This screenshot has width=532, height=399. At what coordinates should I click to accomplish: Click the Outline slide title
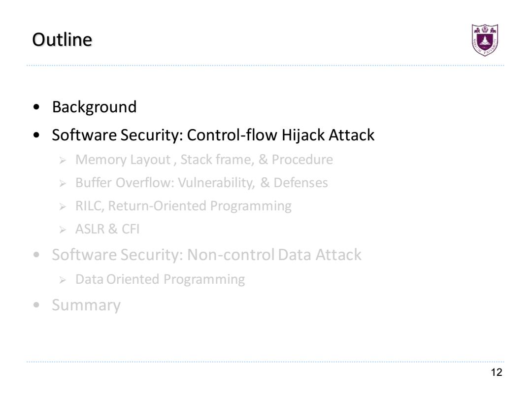[x=62, y=40]
